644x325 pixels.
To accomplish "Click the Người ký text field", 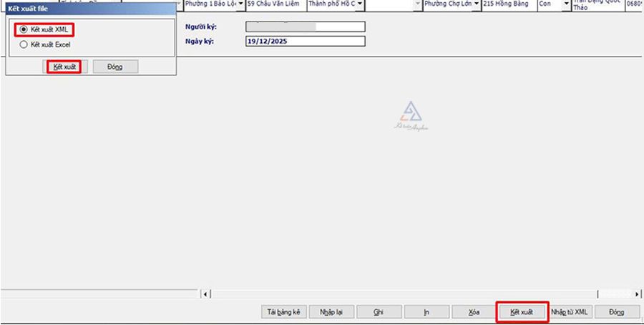I will [x=305, y=27].
